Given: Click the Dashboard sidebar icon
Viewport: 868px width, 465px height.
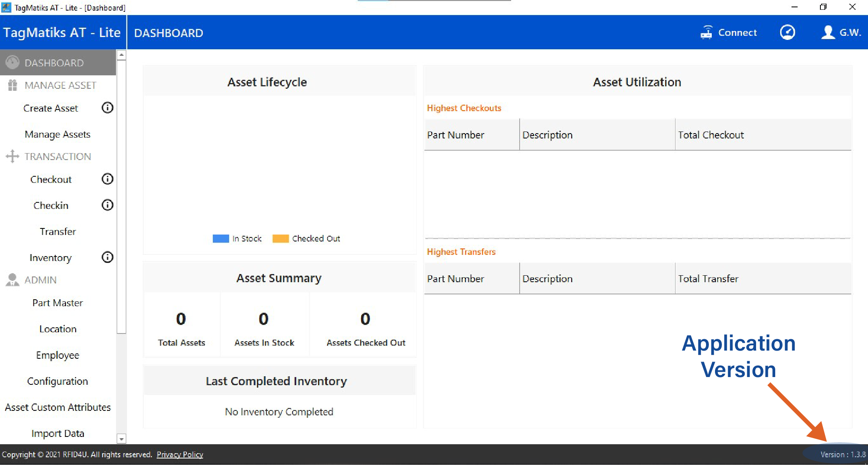Looking at the screenshot, I should pos(13,63).
